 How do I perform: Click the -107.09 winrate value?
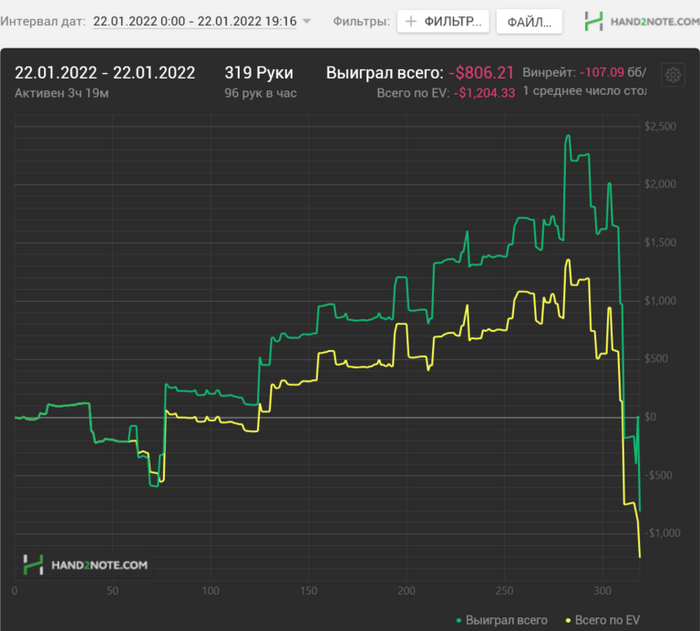(602, 72)
